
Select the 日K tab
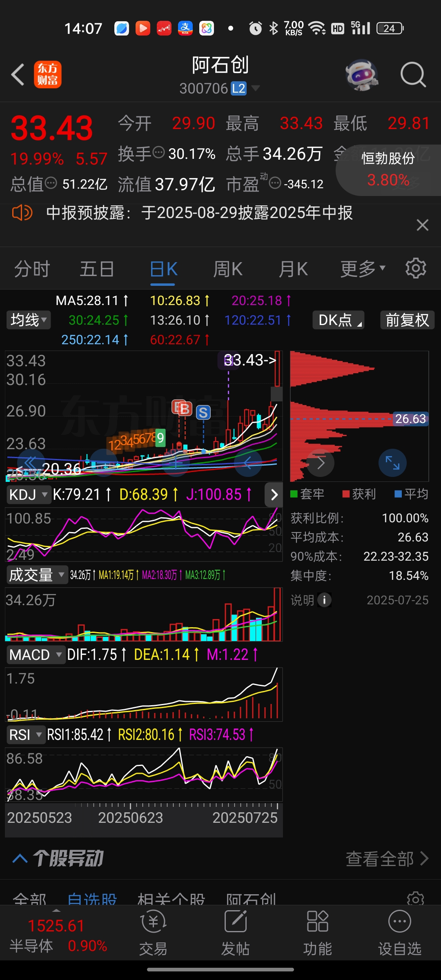(x=163, y=269)
